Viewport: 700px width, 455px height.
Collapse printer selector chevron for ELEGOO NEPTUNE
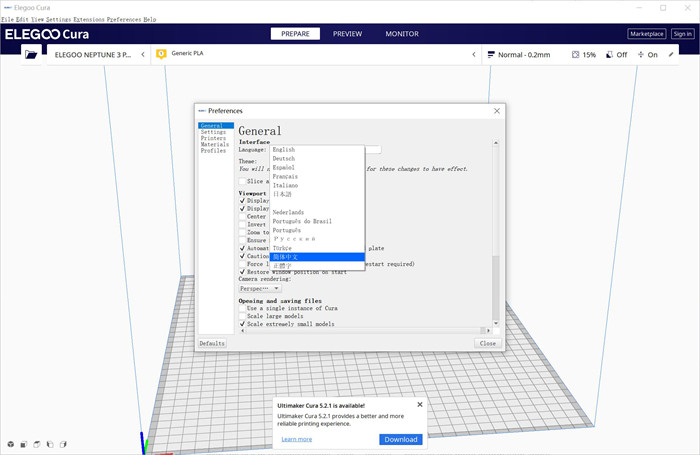coord(143,54)
